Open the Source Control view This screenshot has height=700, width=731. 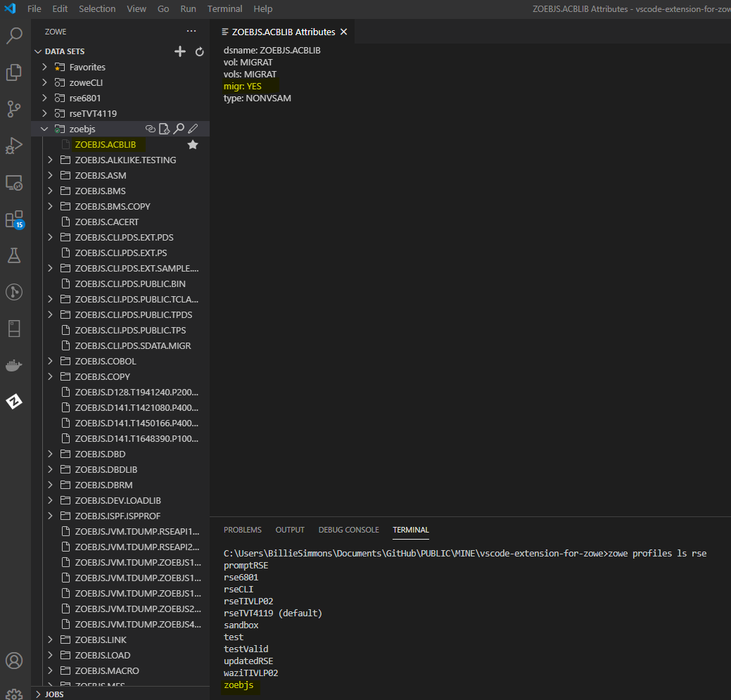[x=15, y=109]
